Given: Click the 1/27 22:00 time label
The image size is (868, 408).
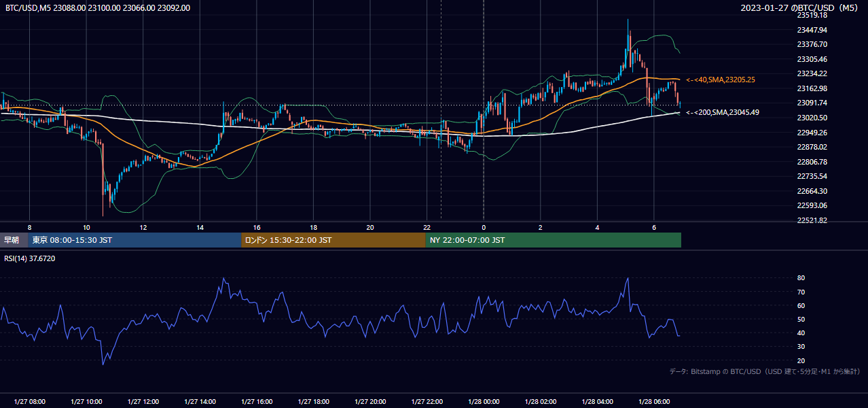Looking at the screenshot, I should [x=427, y=402].
